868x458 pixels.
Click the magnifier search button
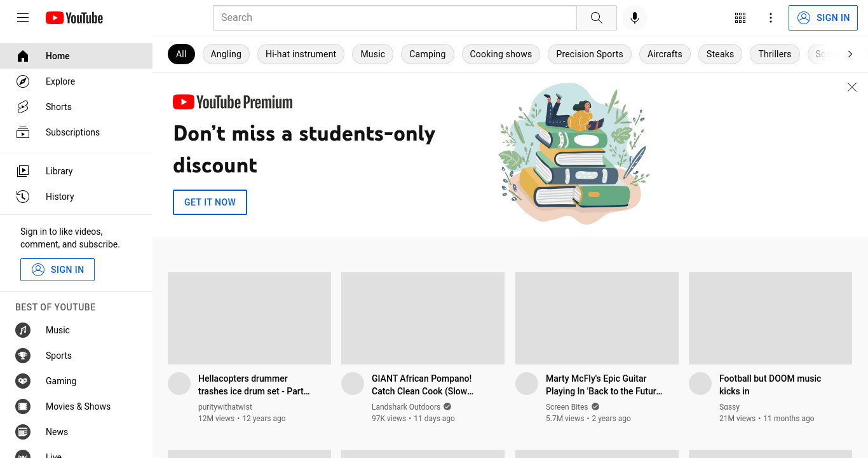point(596,18)
